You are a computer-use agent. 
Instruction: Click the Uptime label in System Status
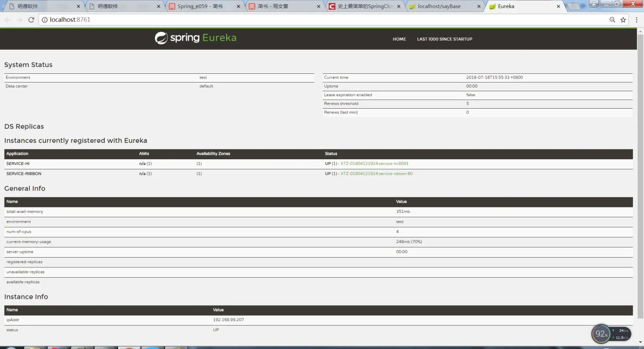click(331, 86)
